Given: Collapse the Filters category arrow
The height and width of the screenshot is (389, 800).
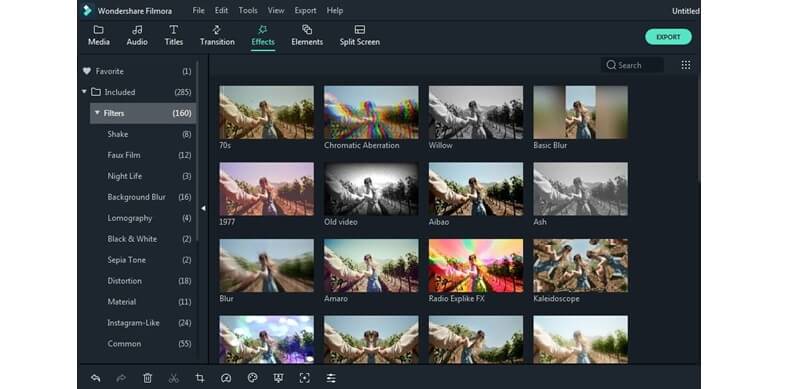Looking at the screenshot, I should click(x=97, y=113).
